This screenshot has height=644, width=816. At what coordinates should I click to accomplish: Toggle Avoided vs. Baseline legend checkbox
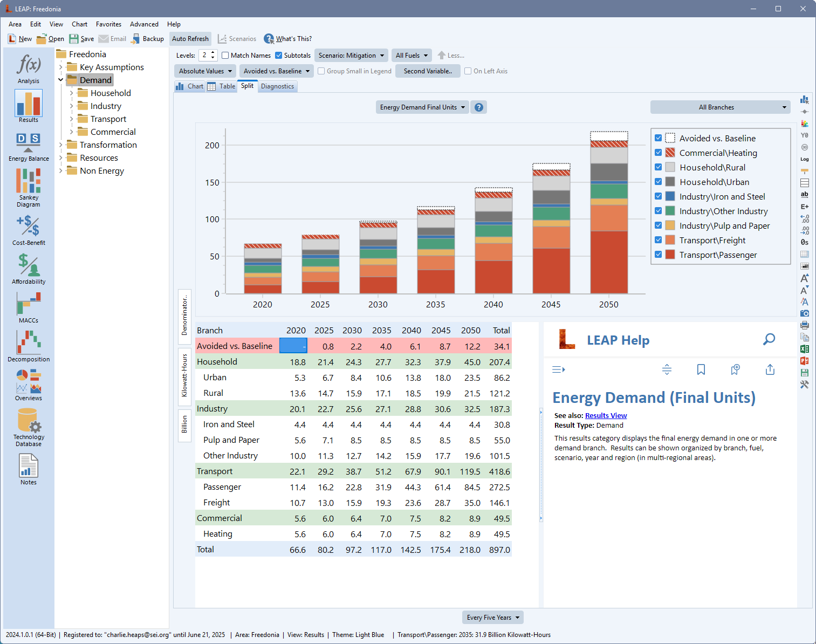point(659,138)
